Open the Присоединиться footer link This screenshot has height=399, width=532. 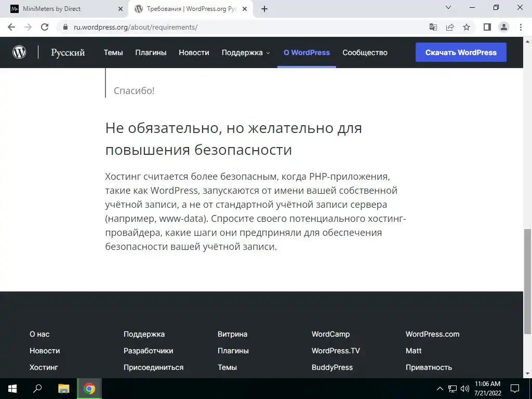point(153,367)
